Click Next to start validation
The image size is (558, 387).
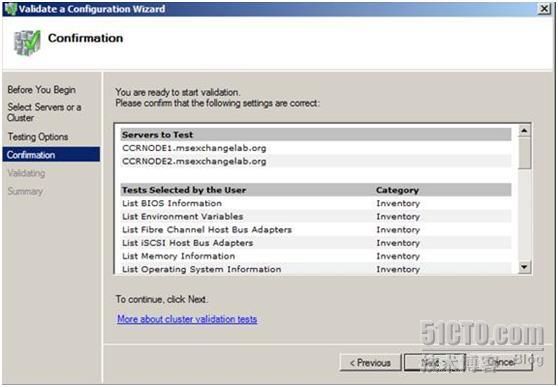pos(434,362)
